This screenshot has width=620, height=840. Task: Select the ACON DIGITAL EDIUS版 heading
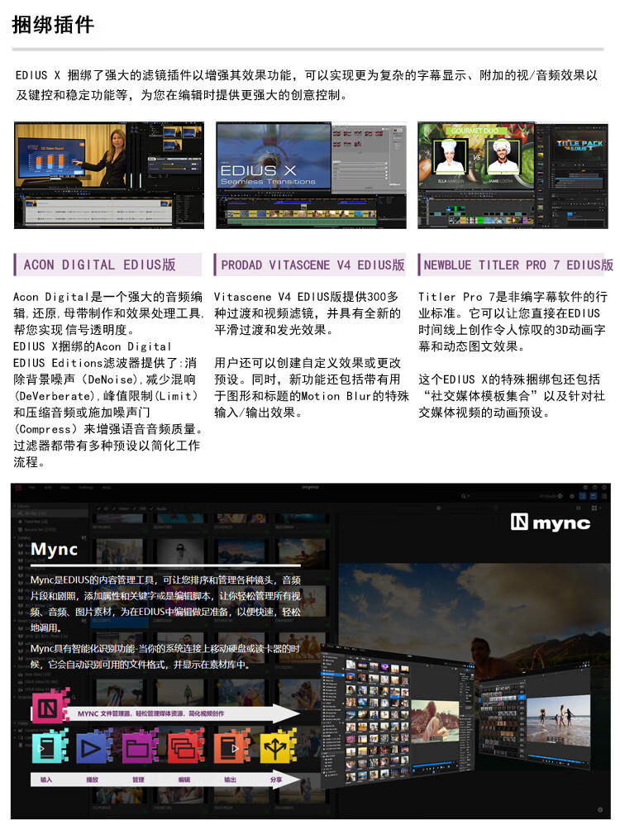(x=100, y=265)
